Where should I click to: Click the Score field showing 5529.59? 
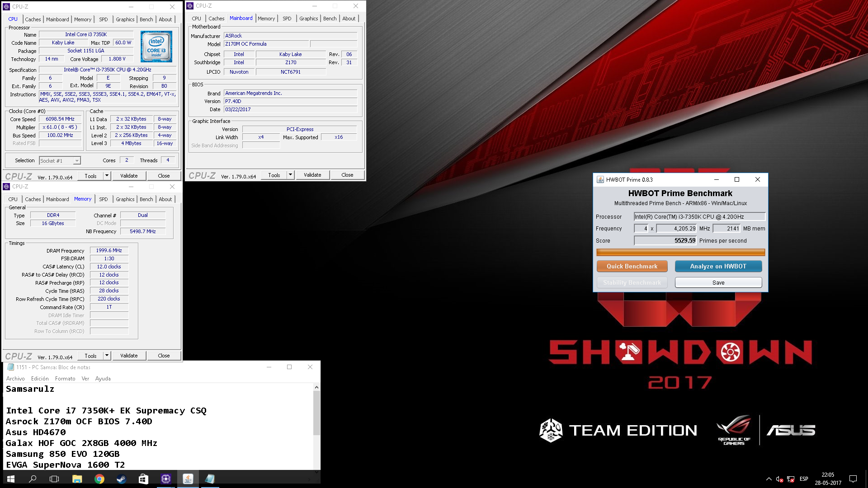(x=665, y=241)
